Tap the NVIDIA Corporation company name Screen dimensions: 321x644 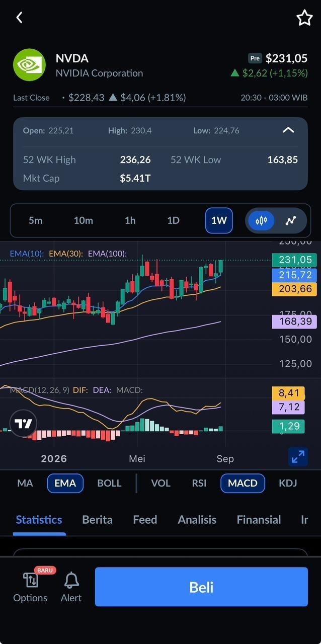click(x=99, y=73)
